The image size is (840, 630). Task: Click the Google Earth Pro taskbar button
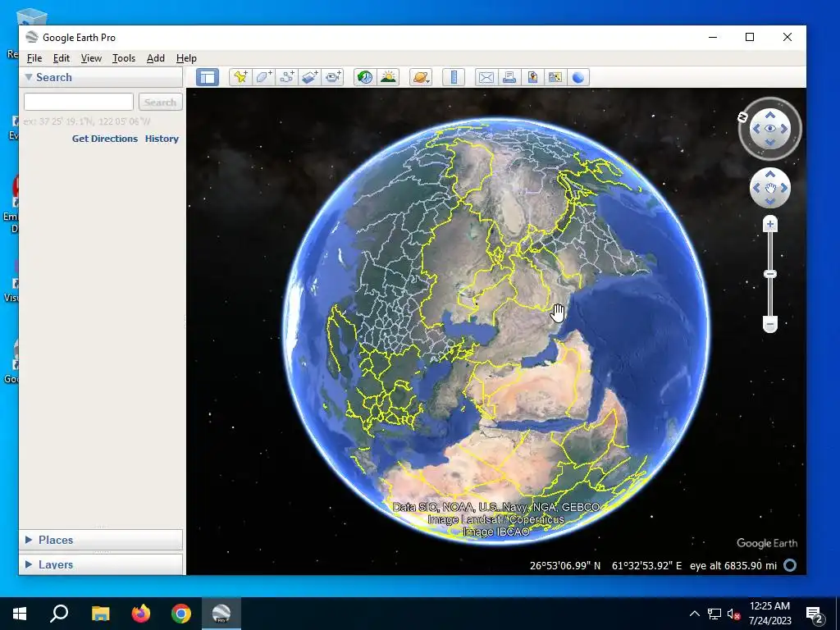(x=221, y=614)
